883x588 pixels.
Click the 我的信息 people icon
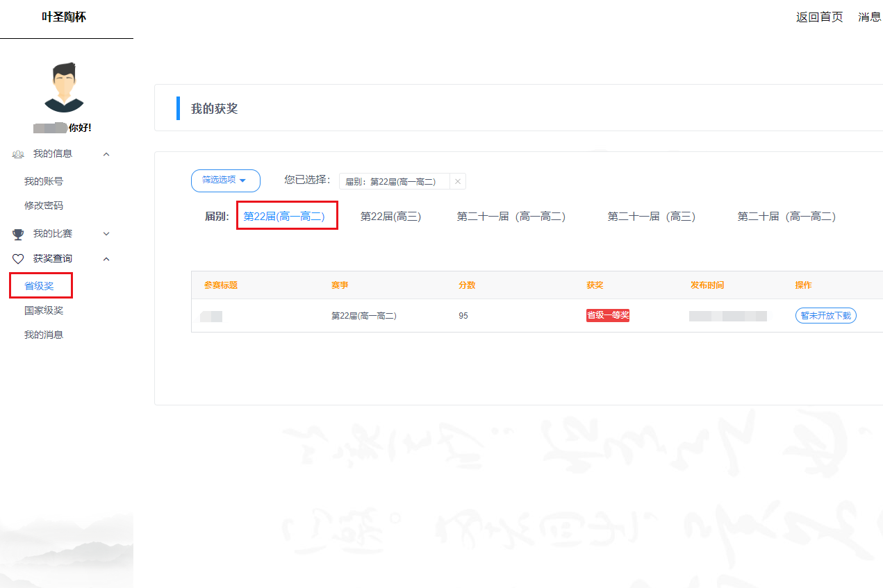(18, 154)
